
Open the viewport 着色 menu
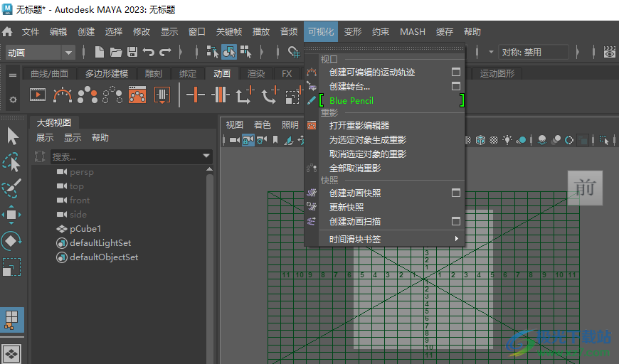tap(262, 125)
